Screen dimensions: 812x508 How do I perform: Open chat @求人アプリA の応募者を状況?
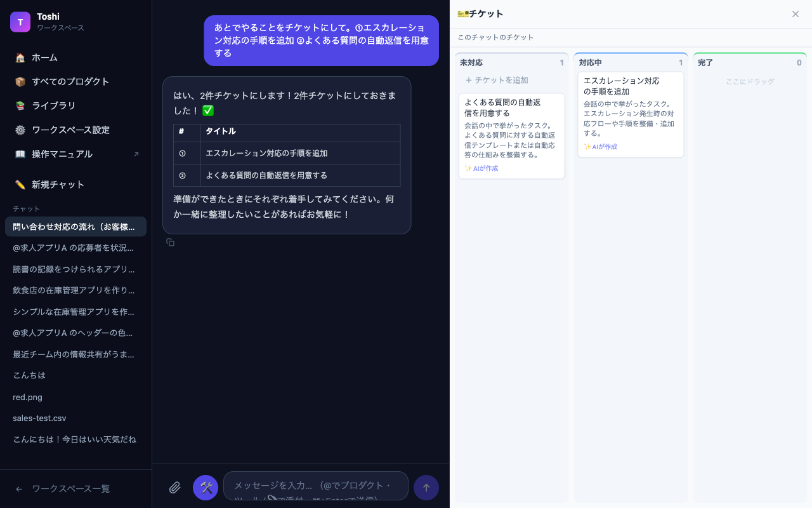(x=76, y=248)
